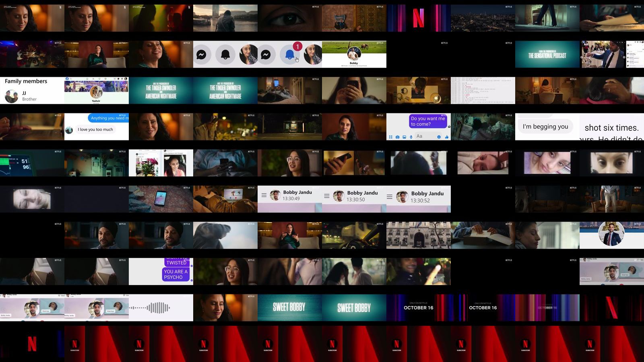
Task: Select the hands sorting papers frame
Action: [612, 18]
